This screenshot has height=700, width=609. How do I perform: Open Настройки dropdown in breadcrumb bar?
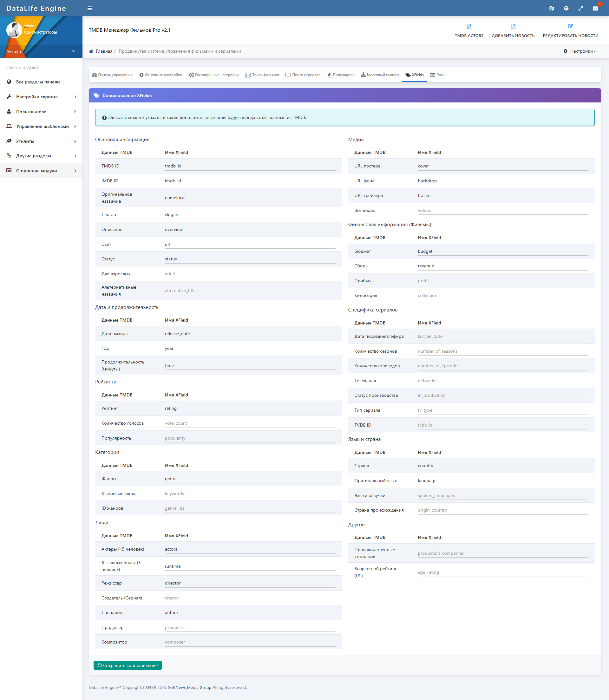(580, 51)
